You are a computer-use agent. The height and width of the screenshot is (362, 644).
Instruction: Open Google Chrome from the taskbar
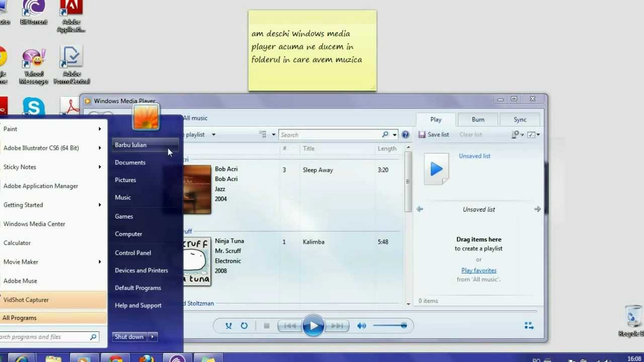[x=116, y=359]
